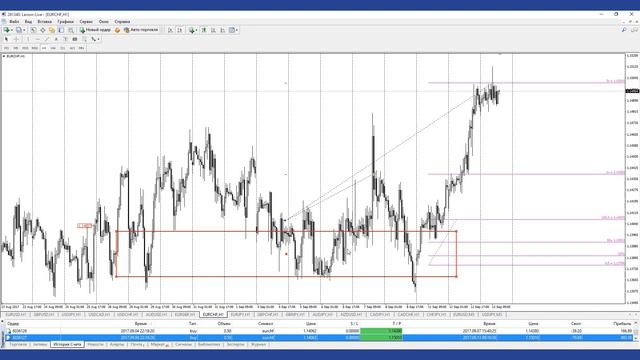Switch chart to M1 timeframe
The image size is (640, 360).
pyautogui.click(x=7, y=48)
